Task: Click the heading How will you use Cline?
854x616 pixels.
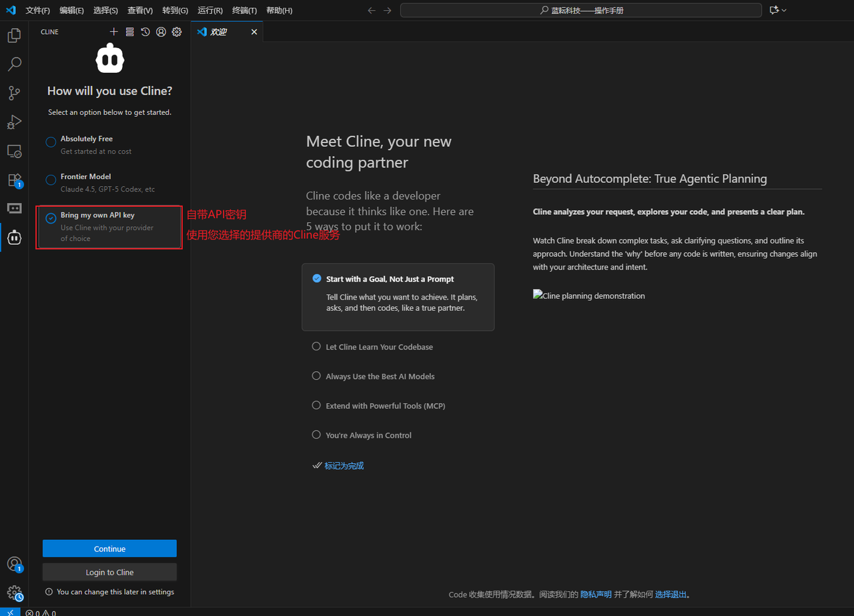Action: pos(109,91)
